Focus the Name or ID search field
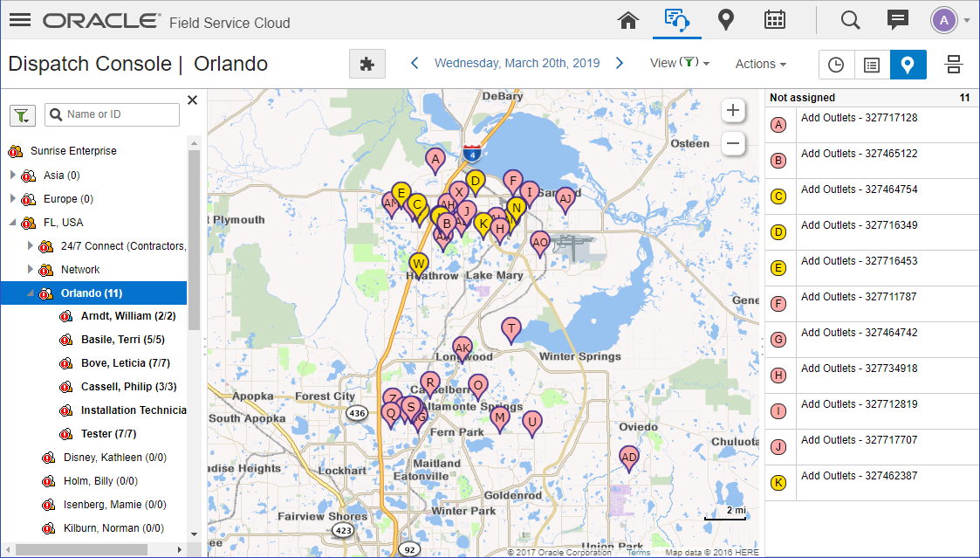The width and height of the screenshot is (980, 558). point(113,114)
